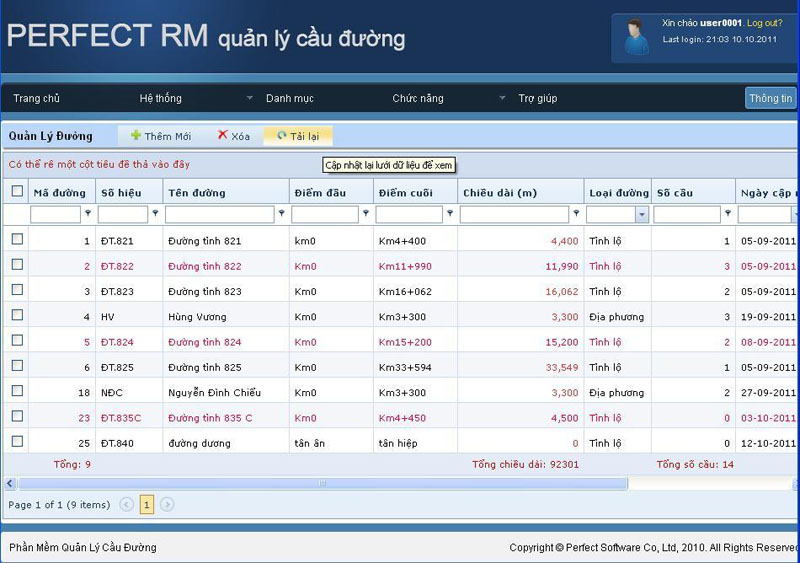Open filter icon for Chiều dài column
The width and height of the screenshot is (800, 563).
pyautogui.click(x=576, y=213)
